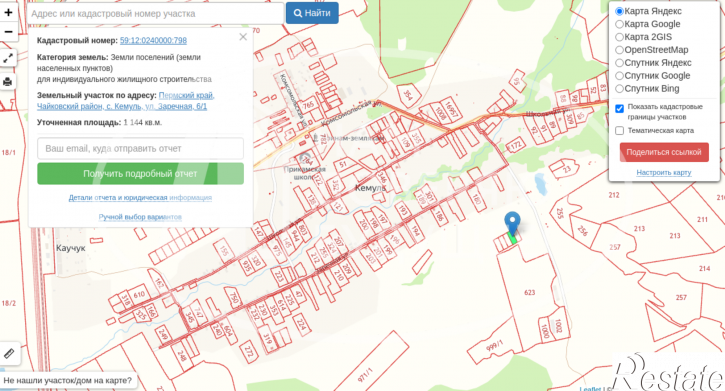
Task: Enable the Тематическая карта checkbox
Action: (620, 131)
